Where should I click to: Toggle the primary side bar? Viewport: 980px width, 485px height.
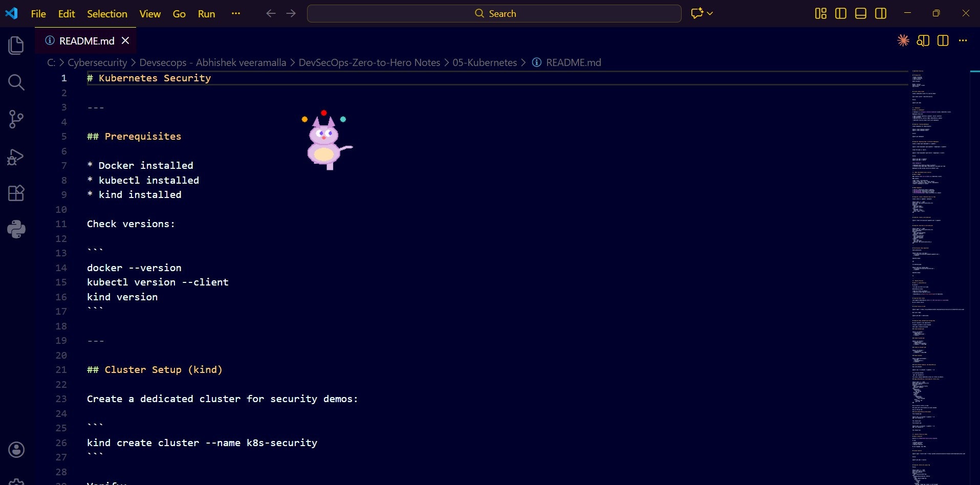841,13
